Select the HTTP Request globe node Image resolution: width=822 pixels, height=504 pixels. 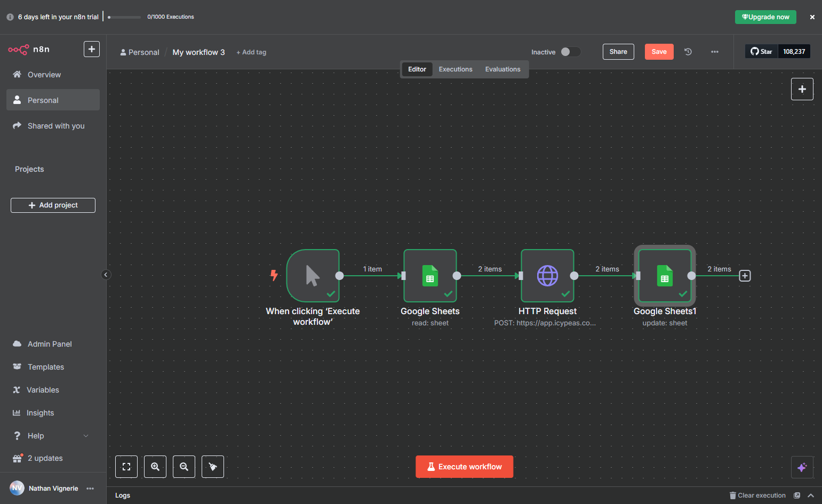point(547,276)
